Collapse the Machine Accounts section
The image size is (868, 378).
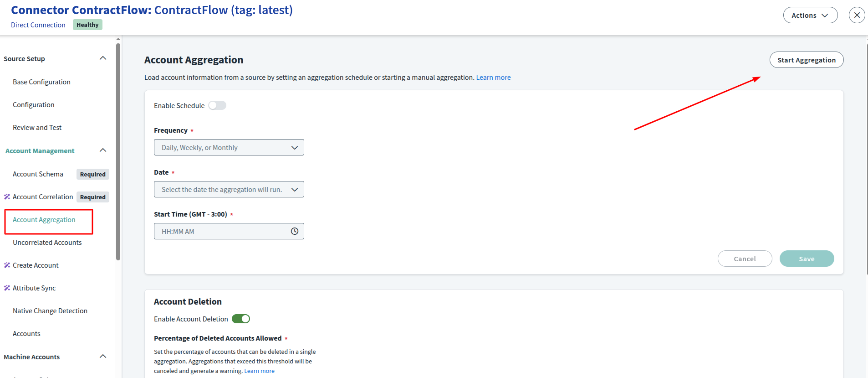click(x=103, y=357)
